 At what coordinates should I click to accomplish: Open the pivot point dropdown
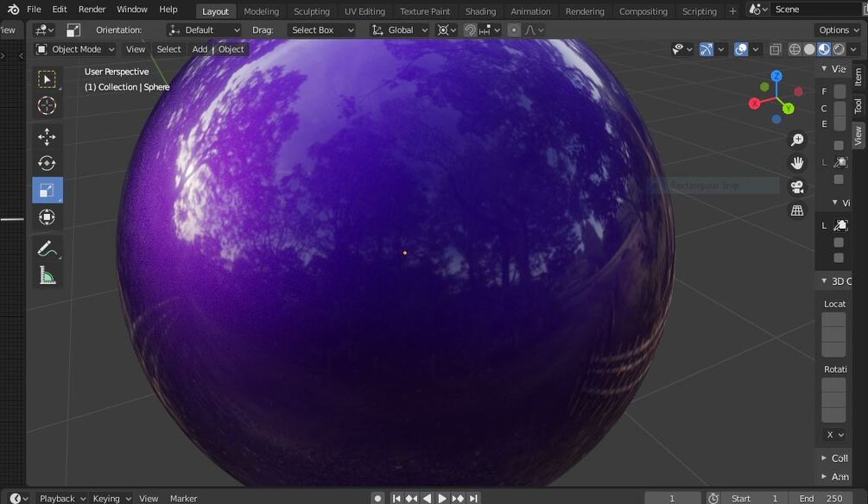tap(447, 30)
